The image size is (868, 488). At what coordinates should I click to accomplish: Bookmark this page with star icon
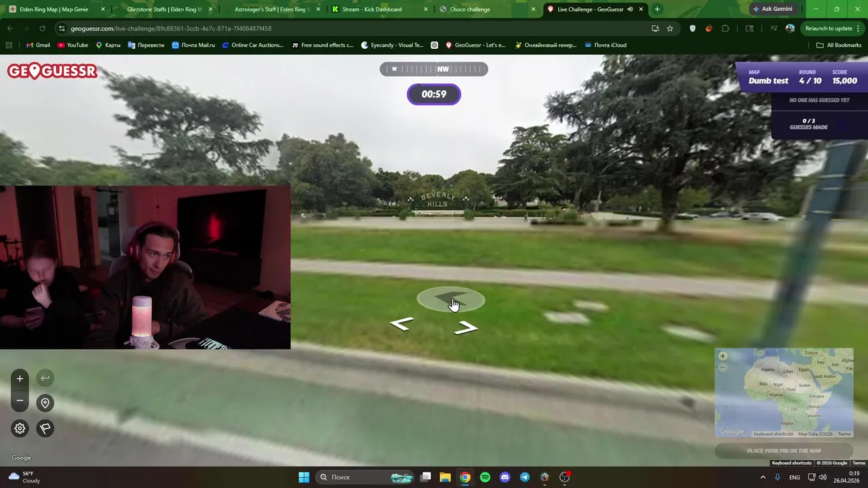click(670, 28)
